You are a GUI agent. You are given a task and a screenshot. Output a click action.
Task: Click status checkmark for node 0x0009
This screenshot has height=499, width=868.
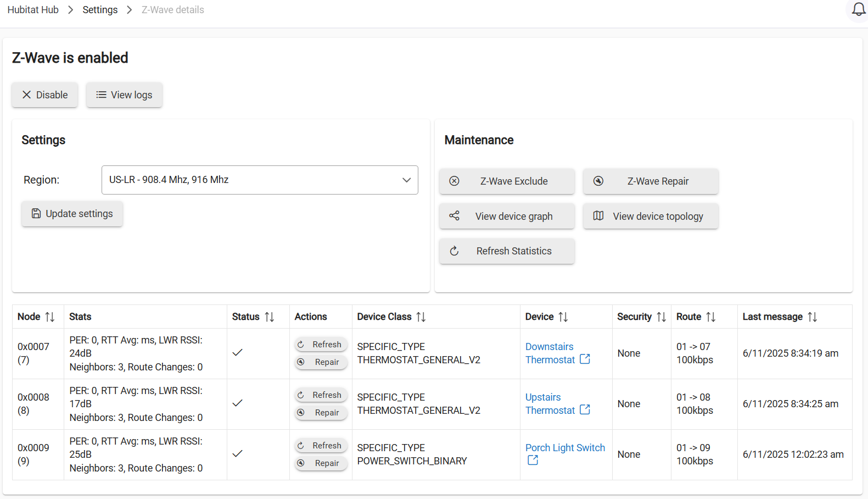237,454
